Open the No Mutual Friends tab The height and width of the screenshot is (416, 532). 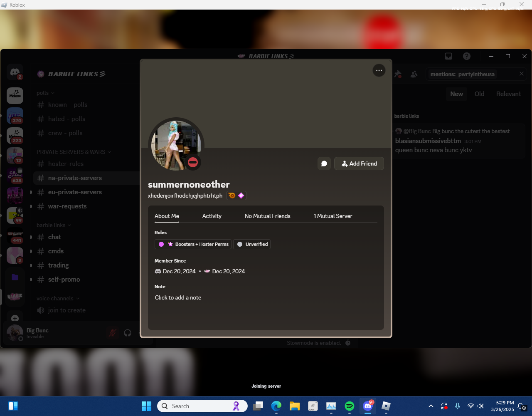268,216
